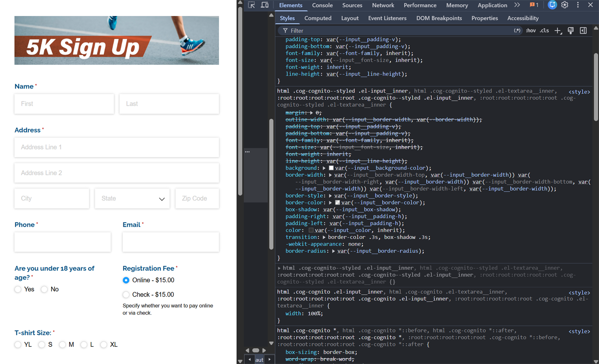Screen dimensions: 599x364
Task: Choose S t-shirt size
Action: pyautogui.click(x=42, y=344)
